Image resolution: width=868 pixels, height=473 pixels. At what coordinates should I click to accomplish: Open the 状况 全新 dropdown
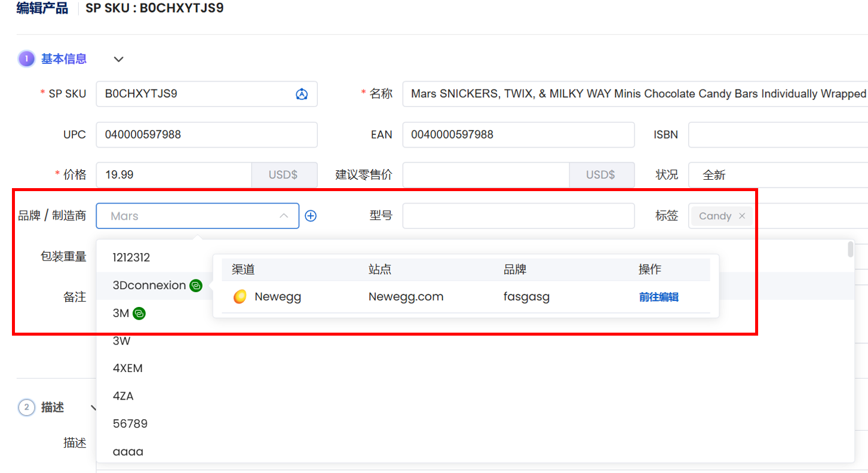[778, 175]
